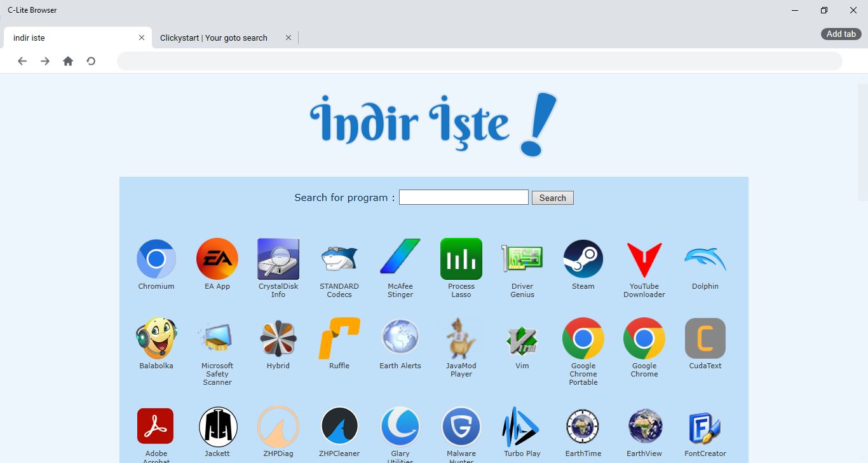Open the Ruffle icon
Viewport: 868px width, 463px height.
click(x=339, y=338)
